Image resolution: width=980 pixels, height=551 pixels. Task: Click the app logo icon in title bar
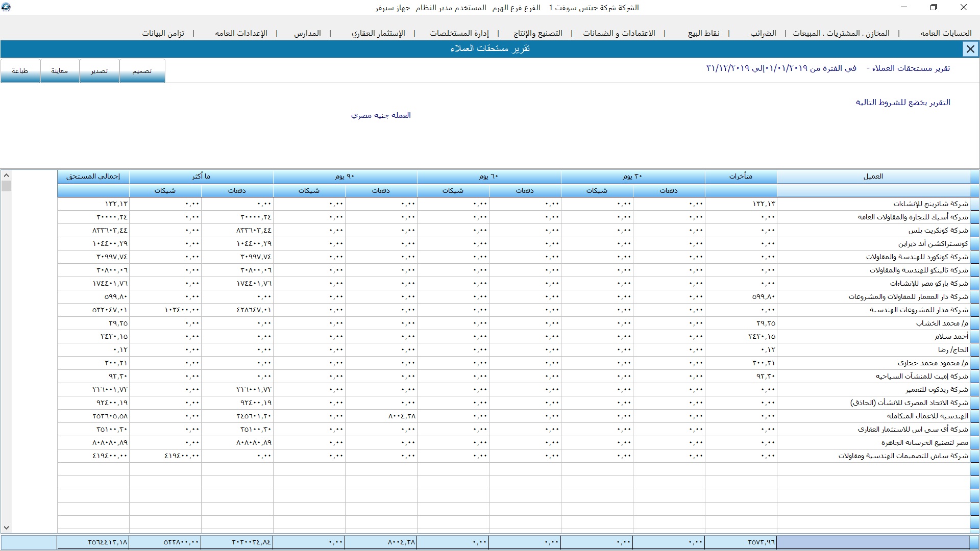click(6, 7)
